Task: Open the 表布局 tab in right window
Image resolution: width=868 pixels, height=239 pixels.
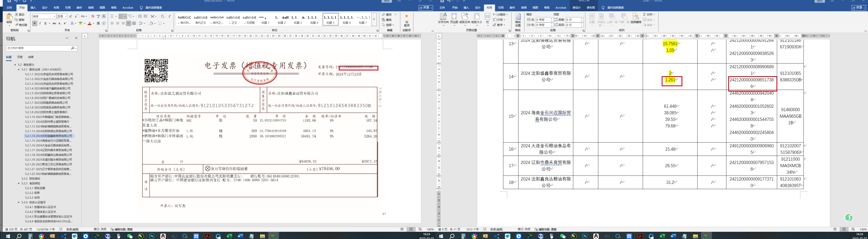Action: click(x=591, y=7)
